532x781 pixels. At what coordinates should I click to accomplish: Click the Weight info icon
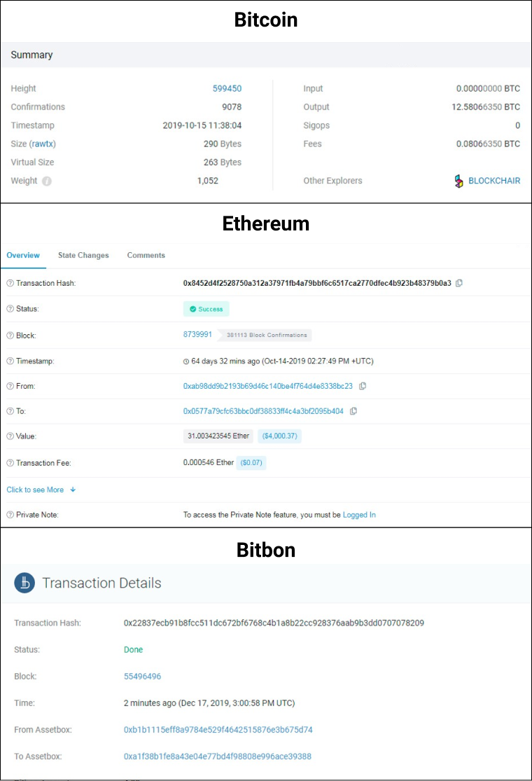47,181
